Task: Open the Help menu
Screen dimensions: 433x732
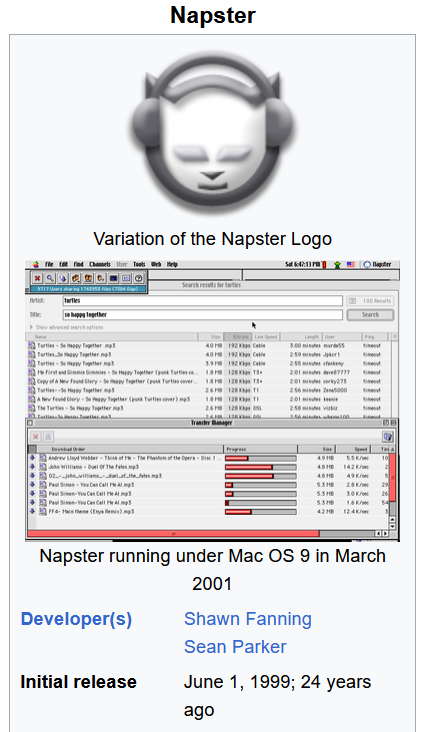Action: click(x=172, y=264)
